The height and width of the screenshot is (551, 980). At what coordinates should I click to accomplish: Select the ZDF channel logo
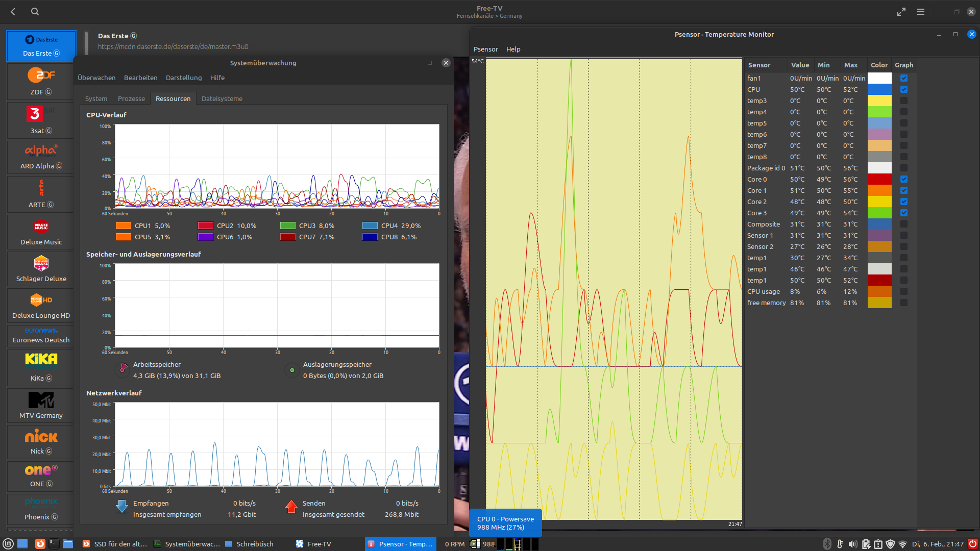point(41,75)
